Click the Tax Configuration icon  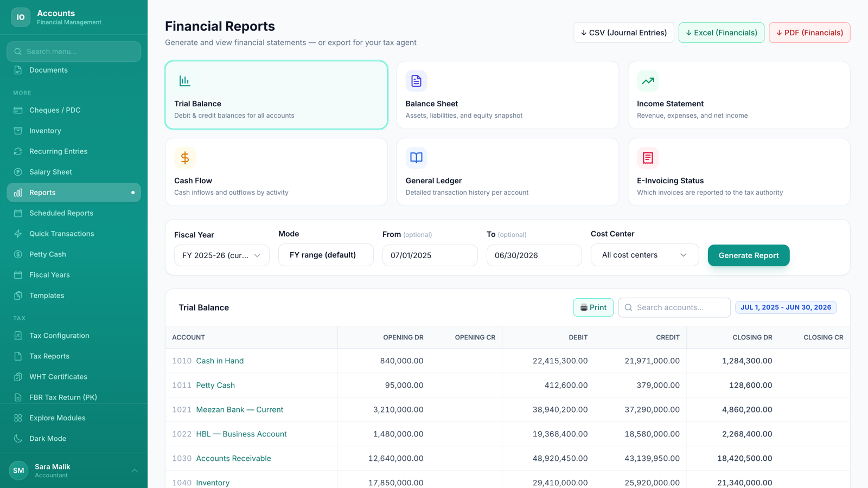(18, 336)
